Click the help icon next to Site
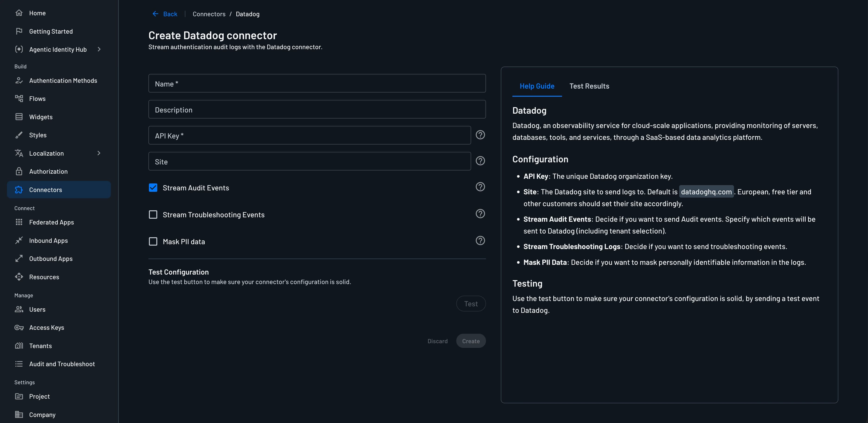Viewport: 868px width, 423px height. [x=480, y=161]
